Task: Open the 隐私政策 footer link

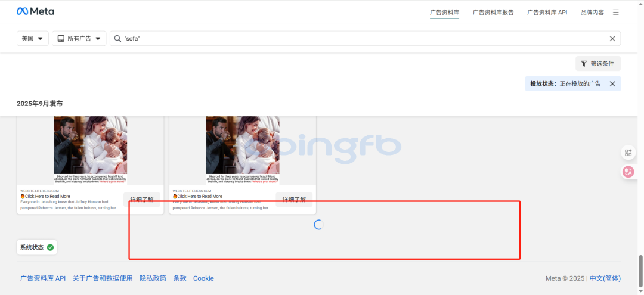Action: 153,278
